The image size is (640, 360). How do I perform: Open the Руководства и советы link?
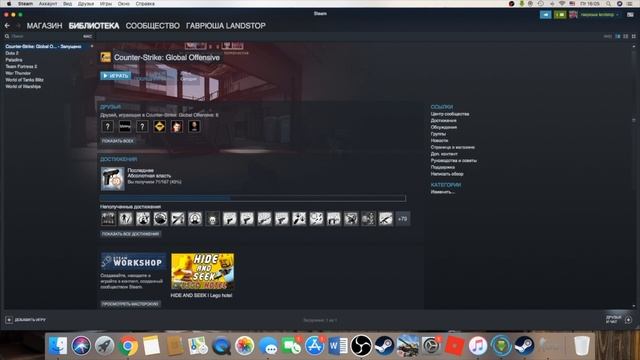[453, 161]
